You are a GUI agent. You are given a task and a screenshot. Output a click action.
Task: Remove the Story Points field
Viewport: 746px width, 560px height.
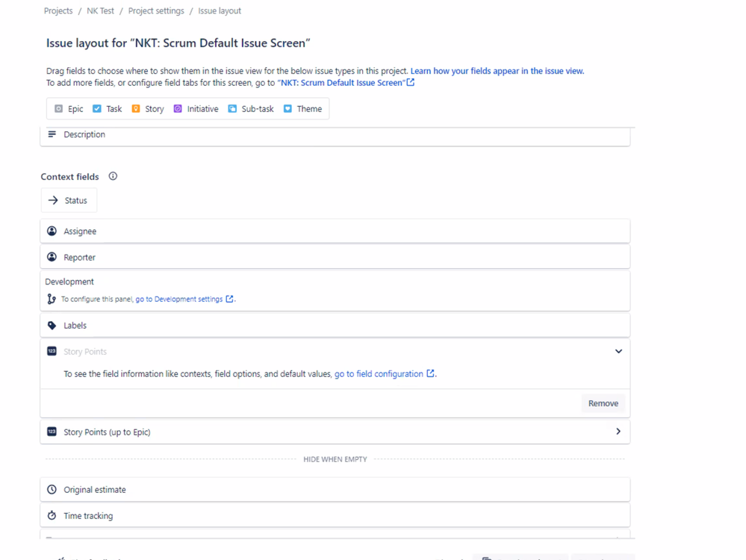click(x=603, y=403)
